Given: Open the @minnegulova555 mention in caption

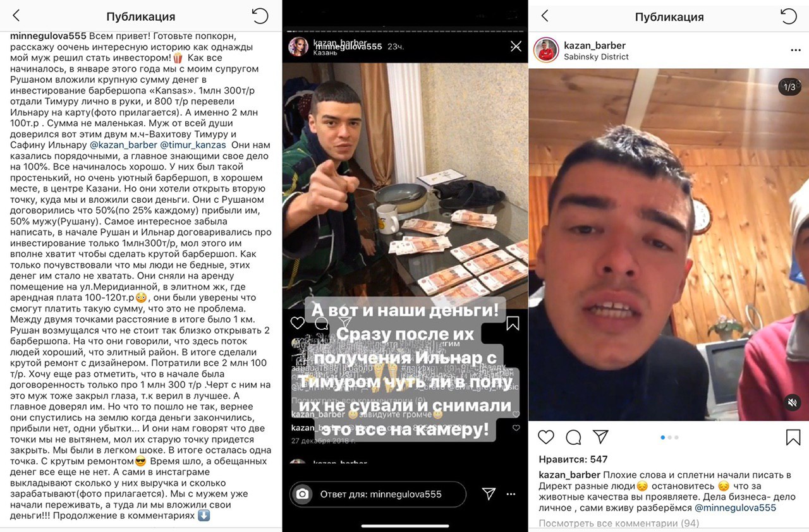Looking at the screenshot, I should pyautogui.click(x=735, y=507).
